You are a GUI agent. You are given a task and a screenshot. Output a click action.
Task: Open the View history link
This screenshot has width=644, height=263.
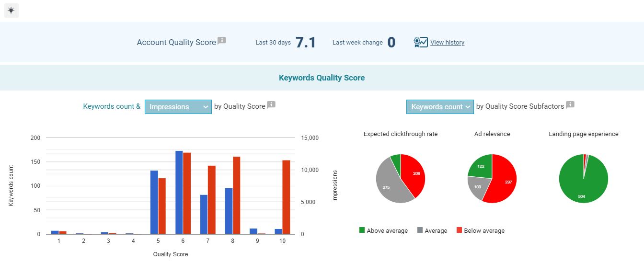[x=447, y=42]
